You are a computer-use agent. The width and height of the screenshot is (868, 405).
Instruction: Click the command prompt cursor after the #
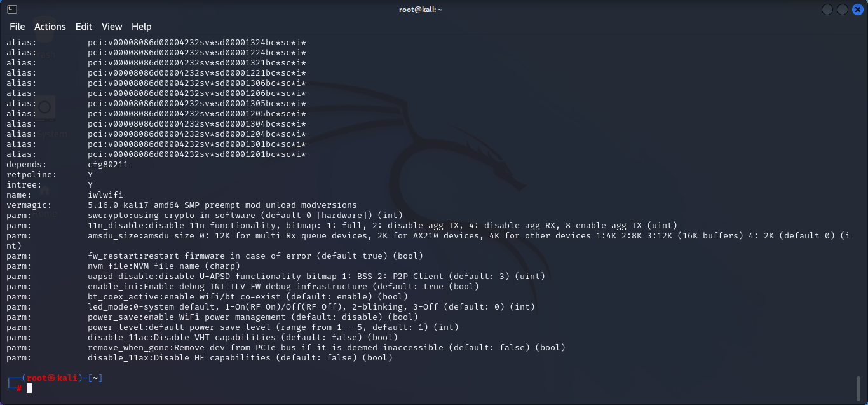pos(29,388)
